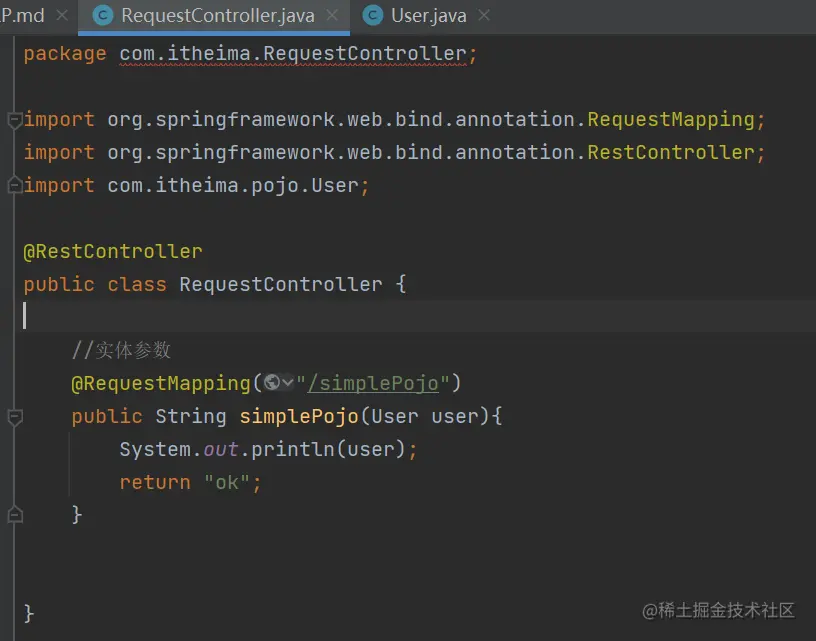Screen dimensions: 816x641
Task: Close the User.java tab
Action: (x=484, y=16)
